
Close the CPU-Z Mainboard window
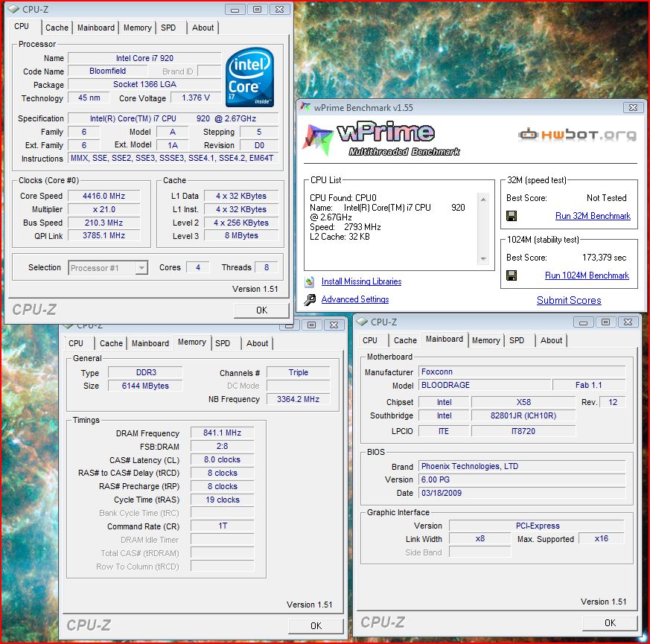[628, 322]
